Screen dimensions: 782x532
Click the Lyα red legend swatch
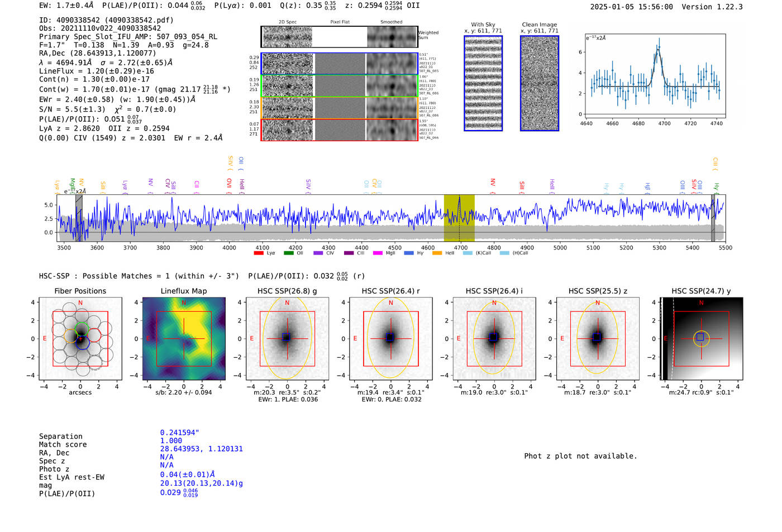[x=259, y=253]
